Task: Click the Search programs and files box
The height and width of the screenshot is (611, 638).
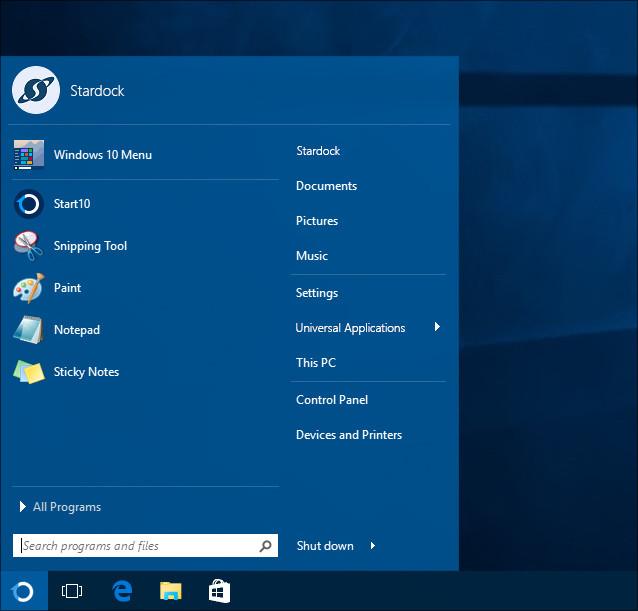Action: 136,546
